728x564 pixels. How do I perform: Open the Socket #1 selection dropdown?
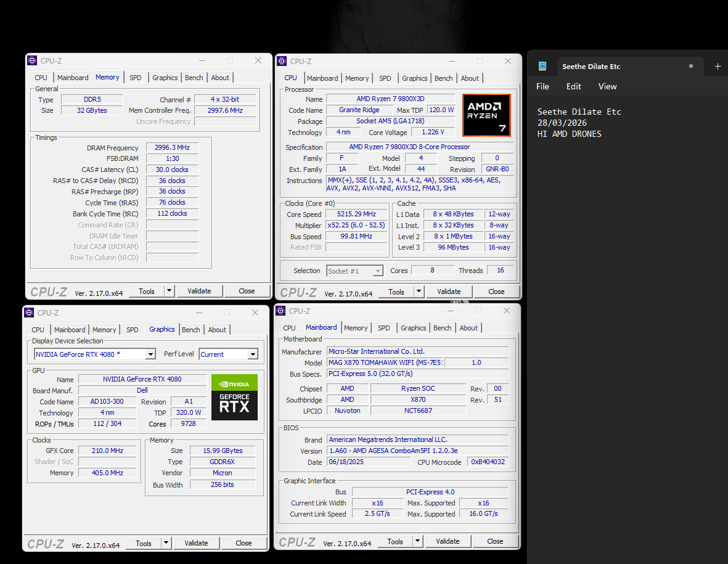378,271
